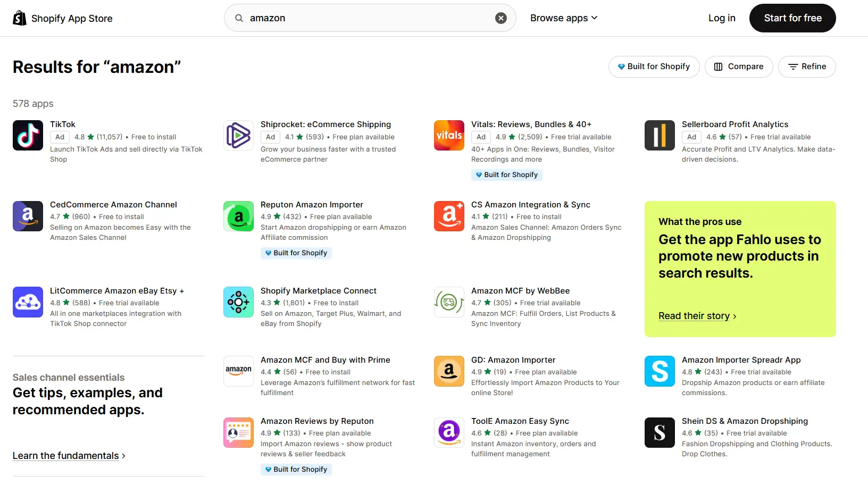This screenshot has height=485, width=868.
Task: Click the Vitals app icon
Action: pyautogui.click(x=449, y=136)
